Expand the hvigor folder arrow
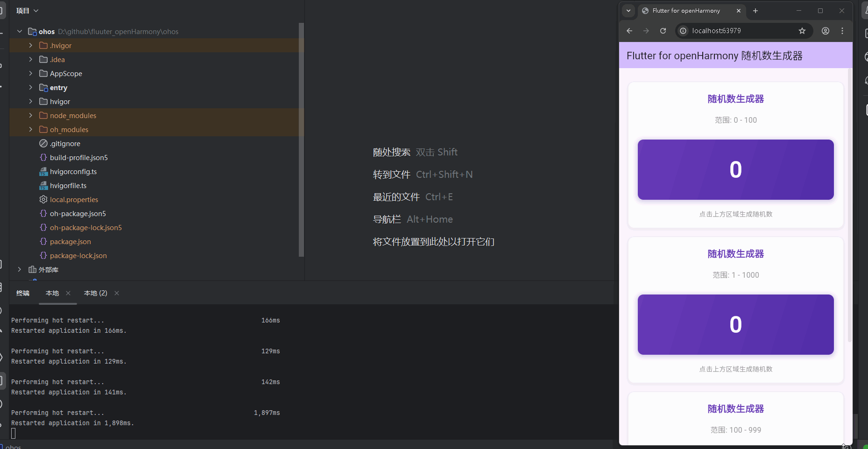The width and height of the screenshot is (868, 449). tap(31, 101)
